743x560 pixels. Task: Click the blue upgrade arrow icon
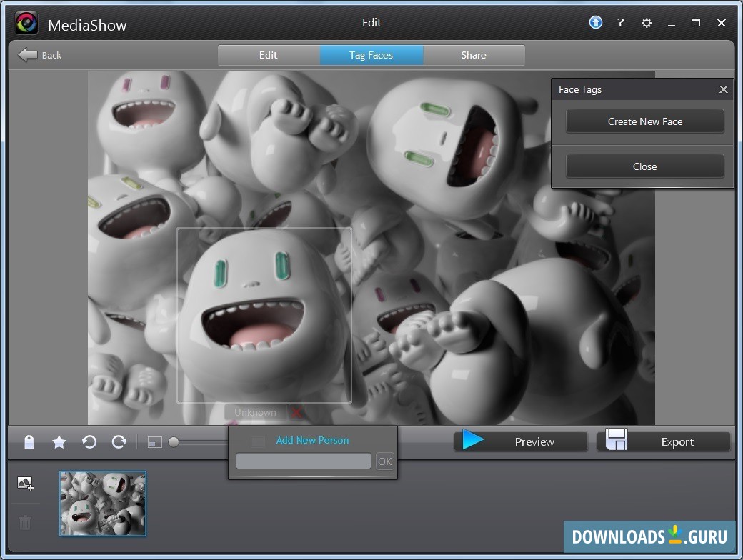pos(596,23)
